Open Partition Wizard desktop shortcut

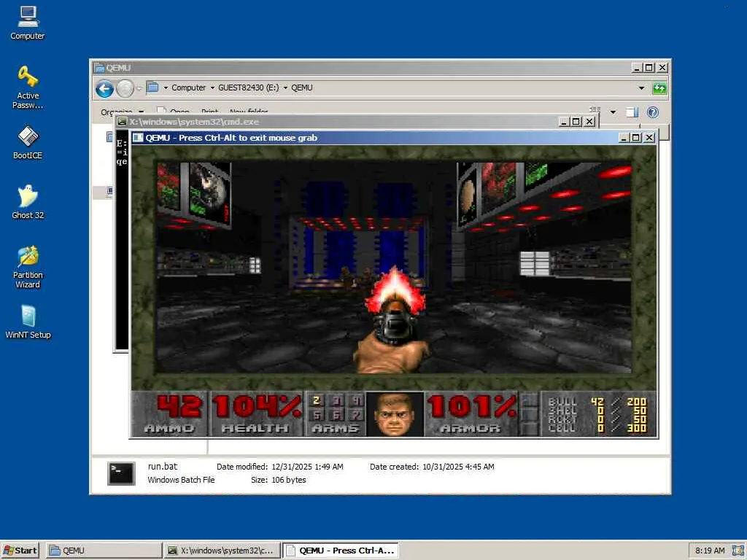[28, 267]
